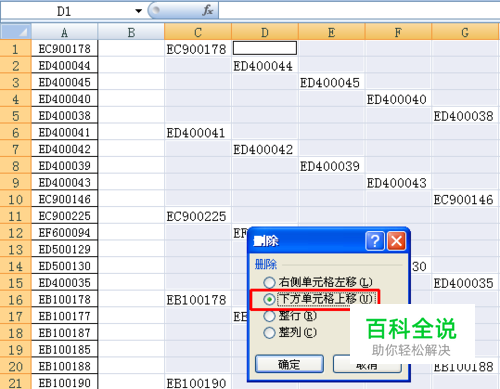Image resolution: width=500 pixels, height=389 pixels.
Task: Click cell A12 containing EF600094
Action: [x=64, y=232]
